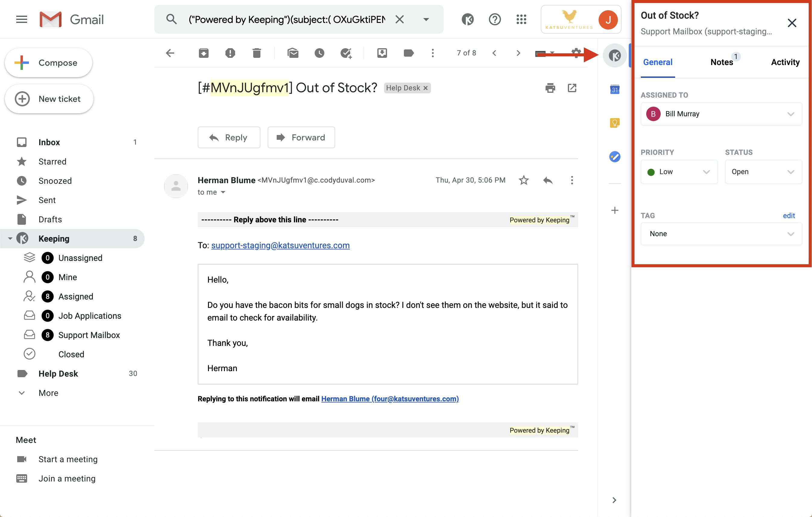The image size is (812, 517).
Task: Move conversation to another folder
Action: (382, 53)
